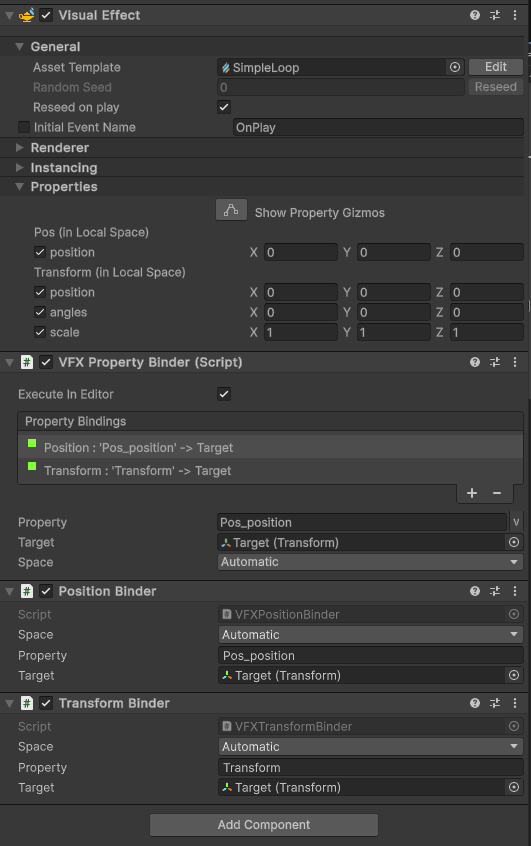Select the Position 'Pos_position' -> Target binding
This screenshot has height=846, width=531.
270,447
